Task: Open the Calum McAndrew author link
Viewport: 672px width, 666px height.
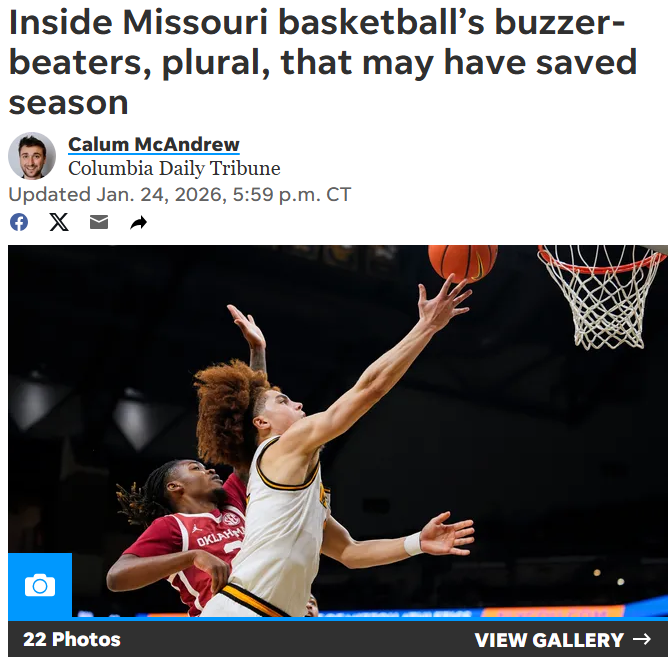Action: point(154,144)
